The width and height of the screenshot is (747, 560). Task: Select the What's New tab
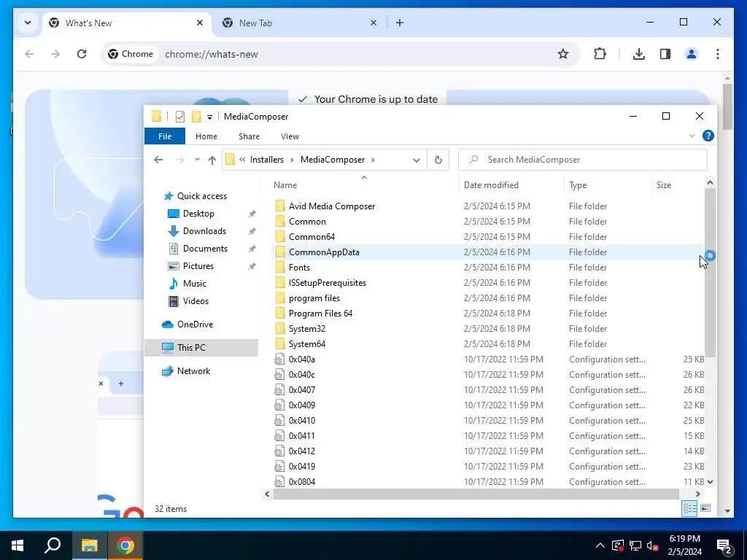click(x=127, y=23)
